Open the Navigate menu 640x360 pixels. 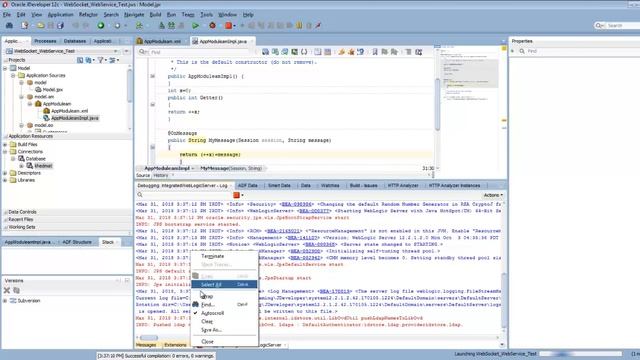pos(134,15)
